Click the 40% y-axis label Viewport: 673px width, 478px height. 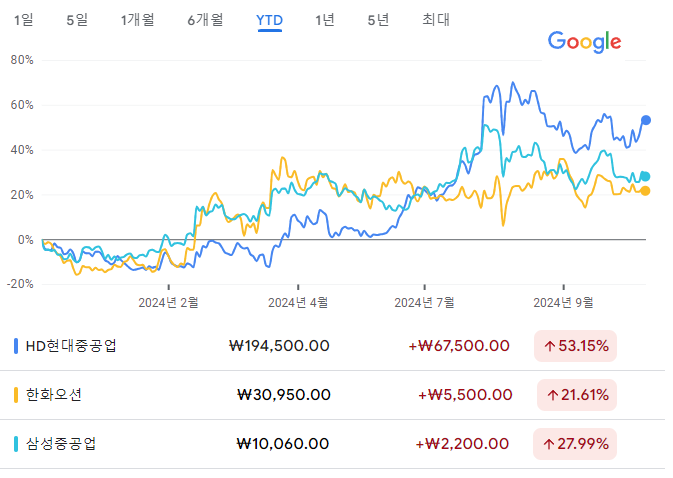[22, 150]
